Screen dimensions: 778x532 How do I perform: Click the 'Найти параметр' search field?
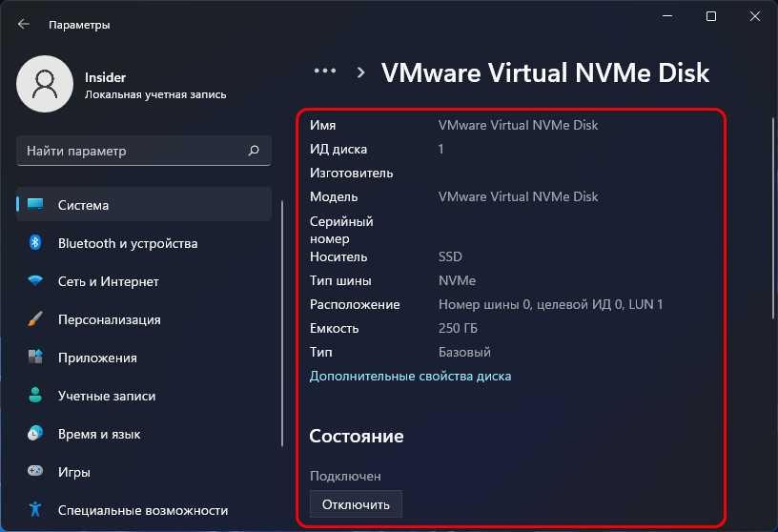pyautogui.click(x=133, y=151)
